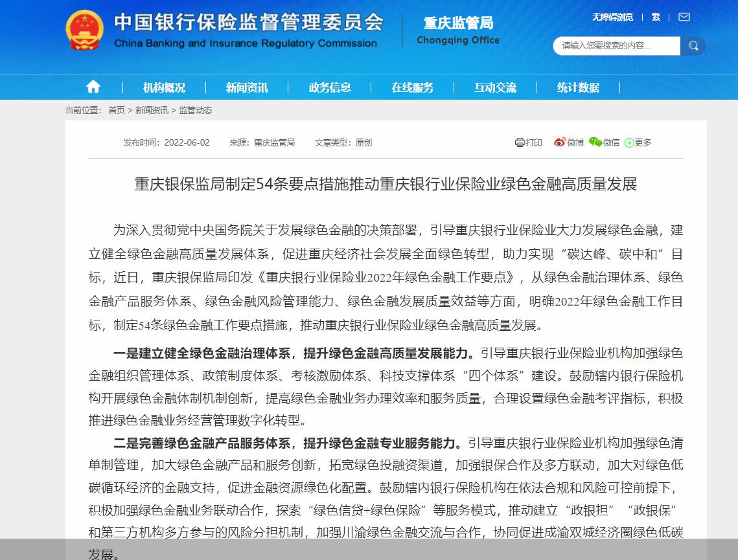Select 统计数据 in the navigation bar
This screenshot has width=738, height=560.
click(x=578, y=86)
